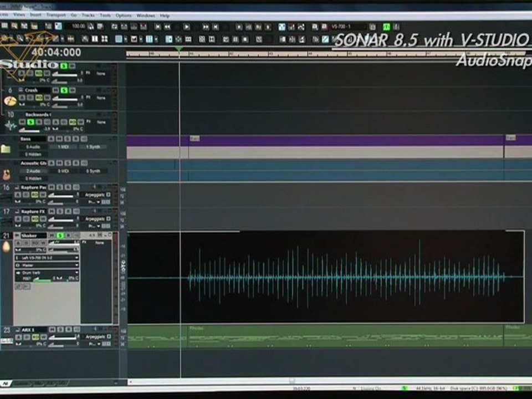Image resolution: width=532 pixels, height=399 pixels.
Task: Open preset dropdown on ARX 1 track
Action: 99,344
